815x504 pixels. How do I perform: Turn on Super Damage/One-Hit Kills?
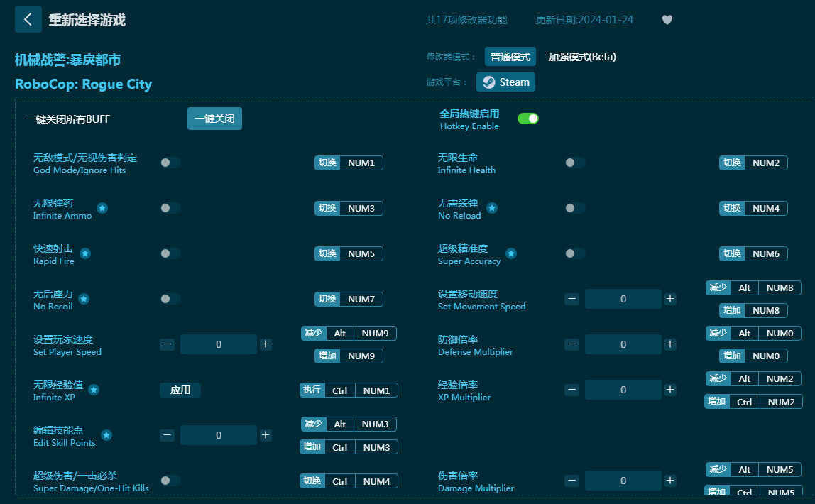170,481
